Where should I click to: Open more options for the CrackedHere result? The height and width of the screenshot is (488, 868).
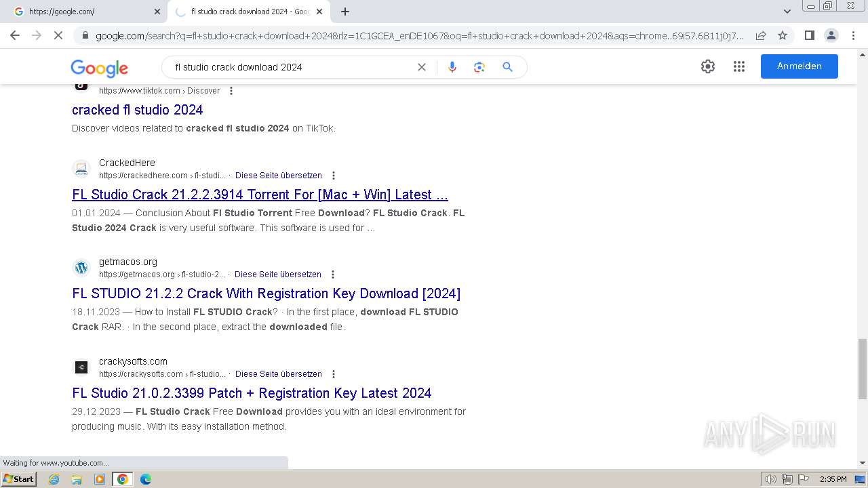point(333,176)
